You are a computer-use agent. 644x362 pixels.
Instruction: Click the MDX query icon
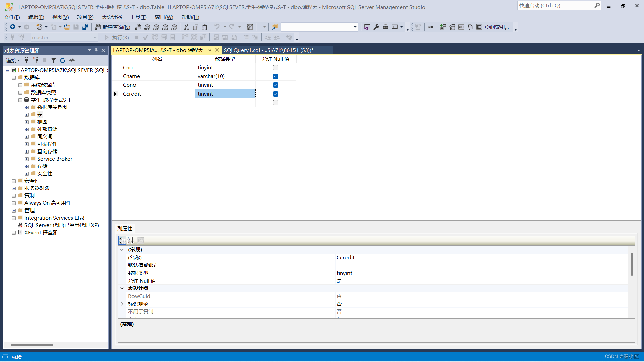pos(147,27)
